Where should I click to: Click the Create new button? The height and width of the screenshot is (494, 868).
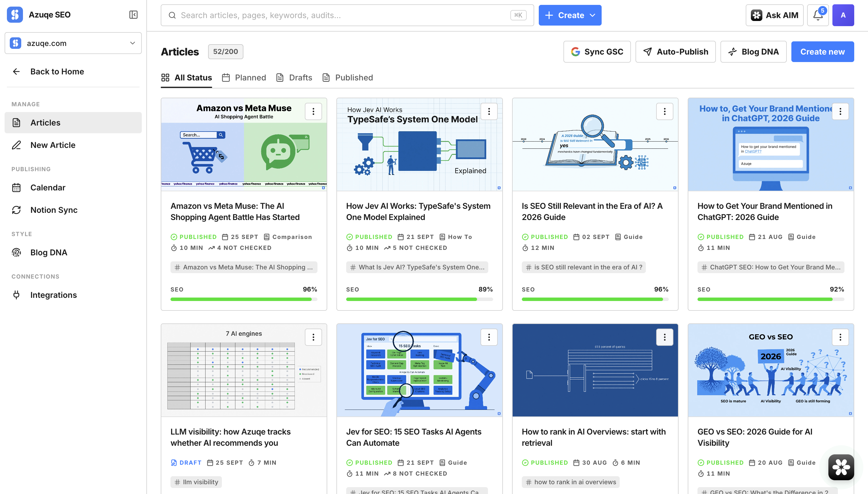pos(823,52)
